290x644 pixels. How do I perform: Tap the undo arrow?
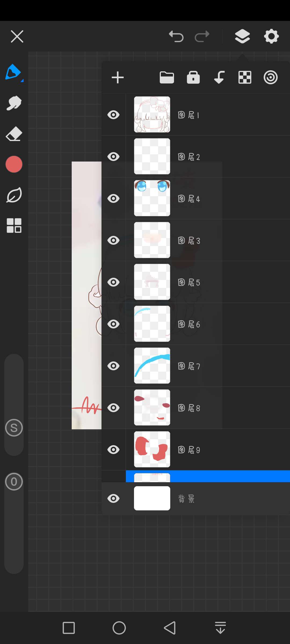pos(176,36)
